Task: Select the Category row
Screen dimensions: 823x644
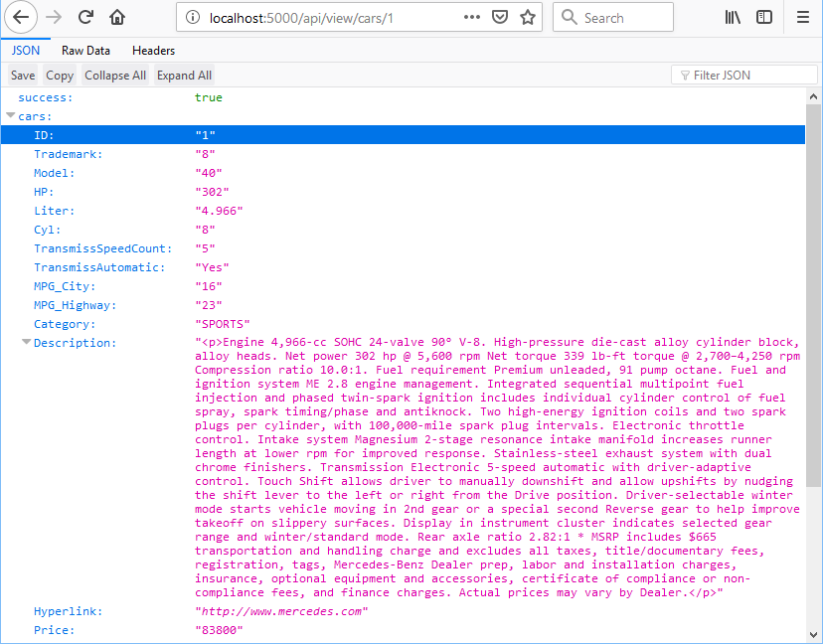Action: [403, 324]
